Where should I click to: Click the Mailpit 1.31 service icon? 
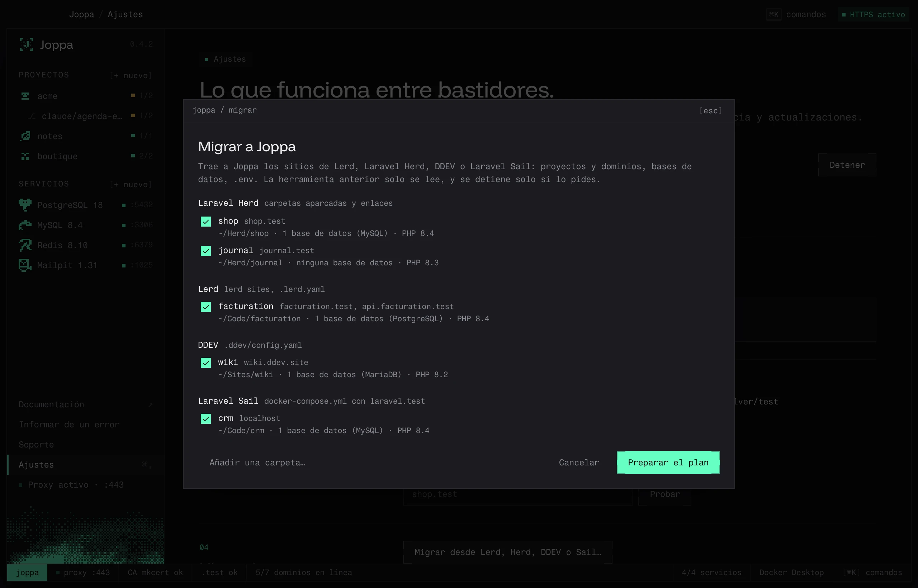[x=25, y=265]
